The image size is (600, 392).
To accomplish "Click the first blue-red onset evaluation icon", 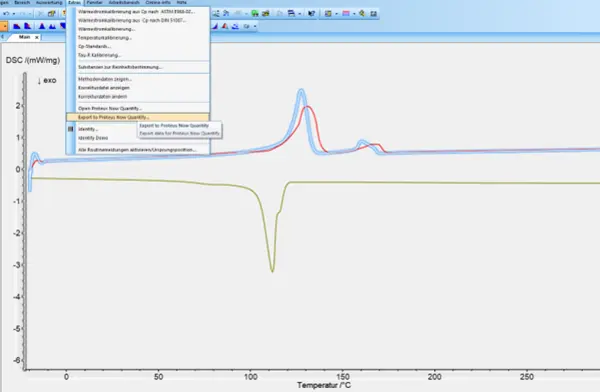I will 16,26.
